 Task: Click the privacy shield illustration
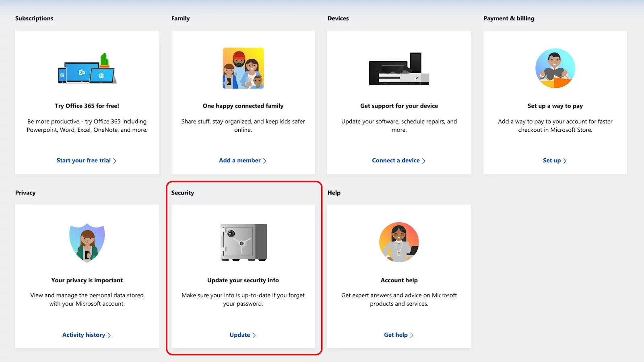click(87, 243)
